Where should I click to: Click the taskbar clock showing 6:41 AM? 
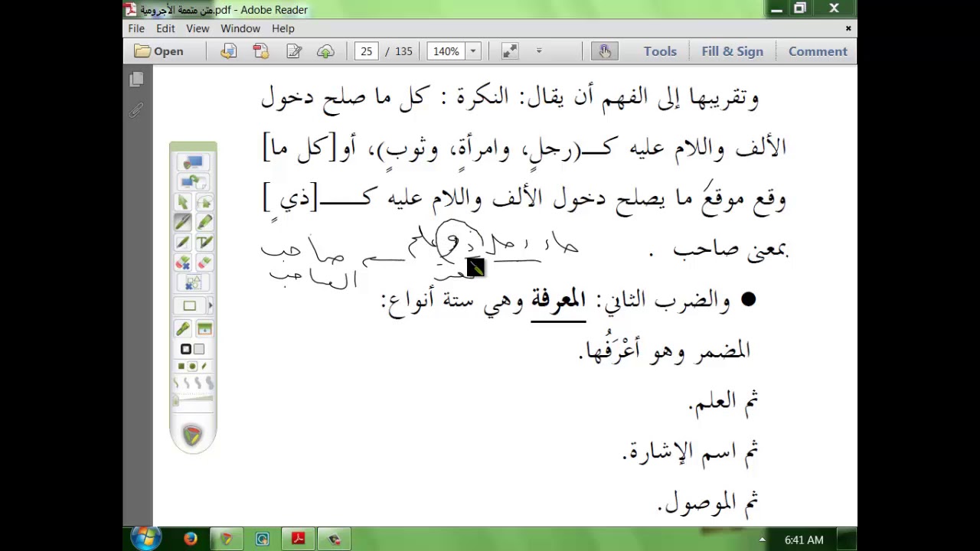[804, 540]
